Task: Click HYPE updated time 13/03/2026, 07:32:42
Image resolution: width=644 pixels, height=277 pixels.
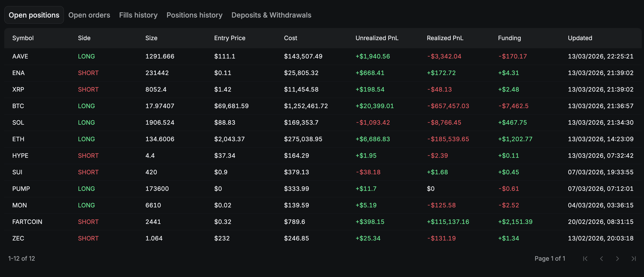Action: click(601, 156)
